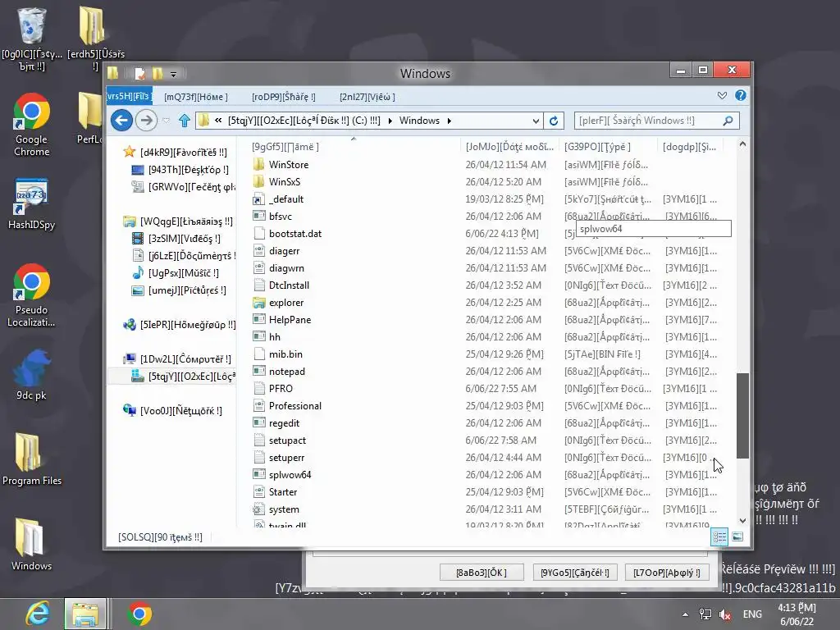The height and width of the screenshot is (630, 840).
Task: Go up one folder level
Action: pyautogui.click(x=185, y=121)
